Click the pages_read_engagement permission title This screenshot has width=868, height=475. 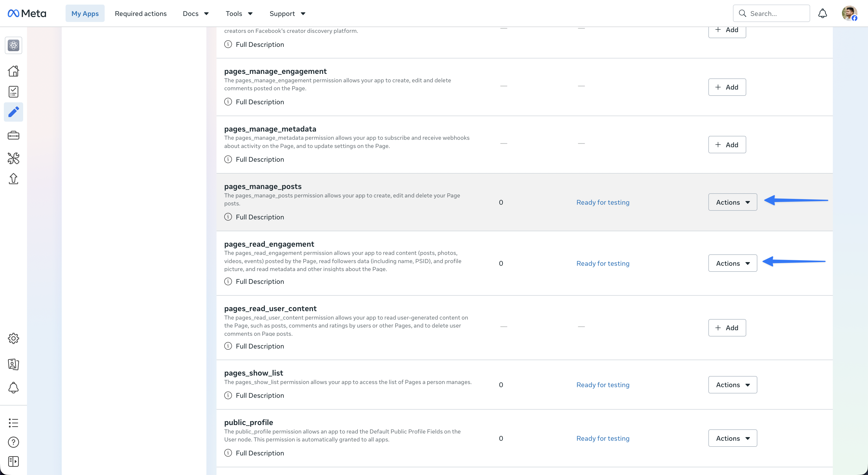(269, 244)
